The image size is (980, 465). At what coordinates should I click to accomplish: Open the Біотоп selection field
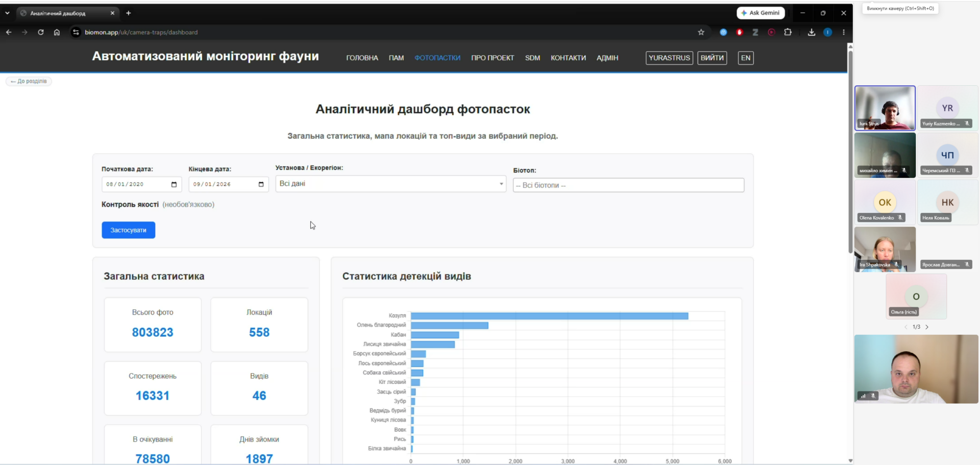coord(628,185)
